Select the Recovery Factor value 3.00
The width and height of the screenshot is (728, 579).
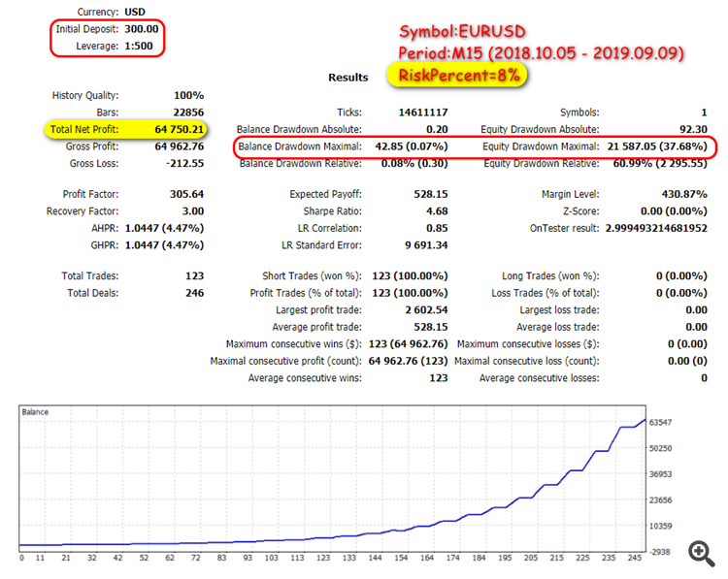click(193, 211)
